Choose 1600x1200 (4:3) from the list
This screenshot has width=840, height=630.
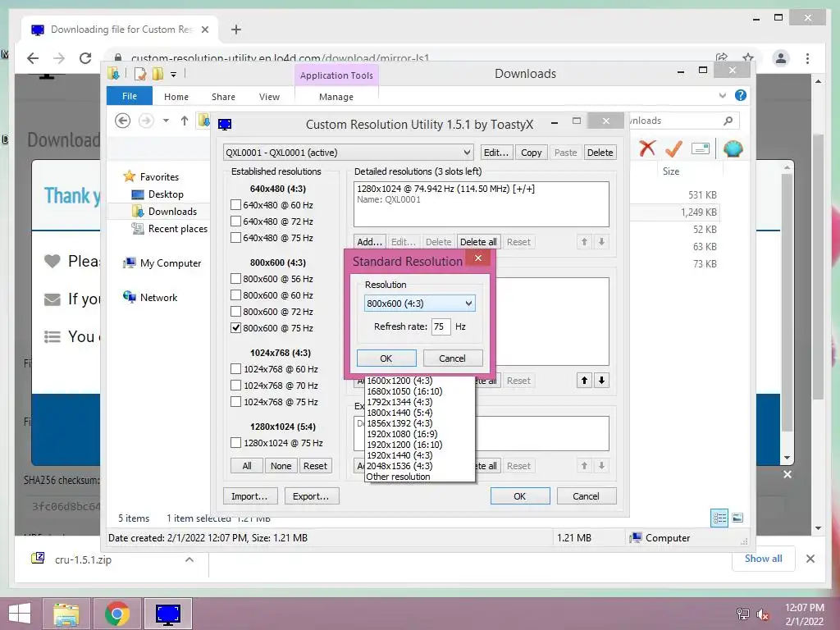tap(399, 381)
